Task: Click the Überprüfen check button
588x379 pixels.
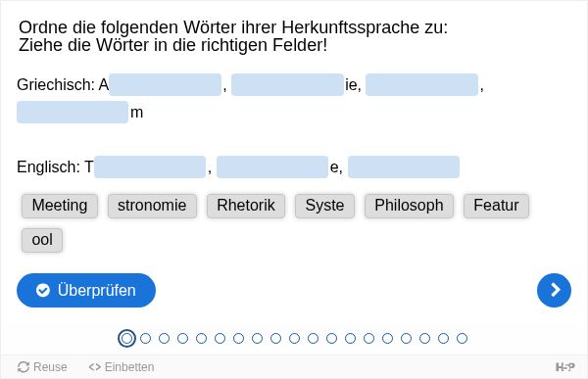Action: tap(86, 290)
